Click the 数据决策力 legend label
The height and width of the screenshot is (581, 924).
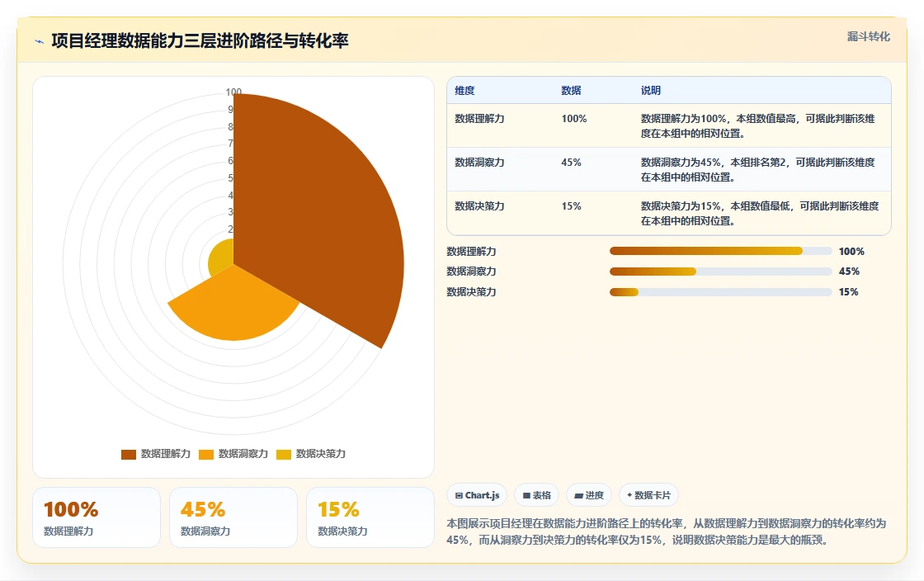[321, 454]
